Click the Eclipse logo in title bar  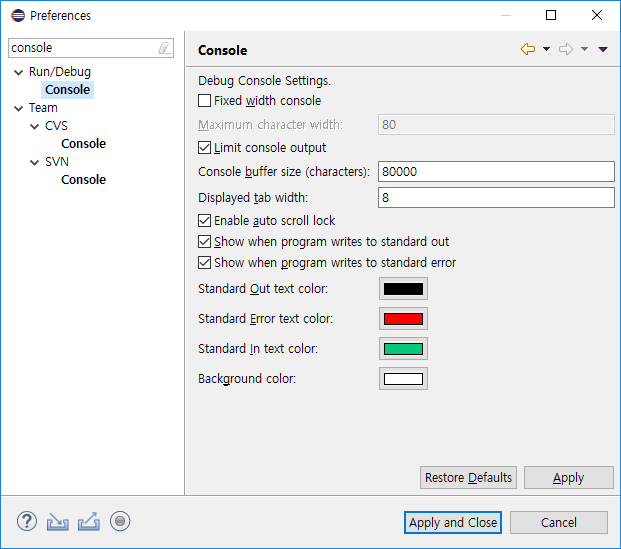pyautogui.click(x=18, y=15)
